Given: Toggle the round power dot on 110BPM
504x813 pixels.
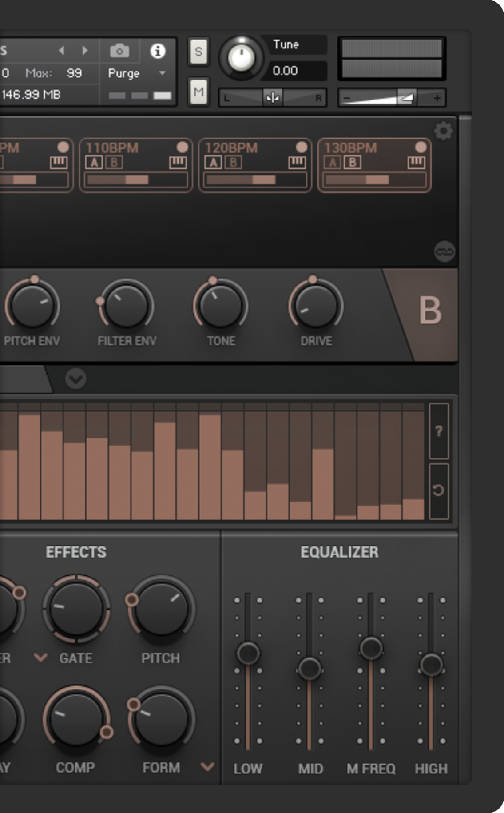Looking at the screenshot, I should [182, 147].
